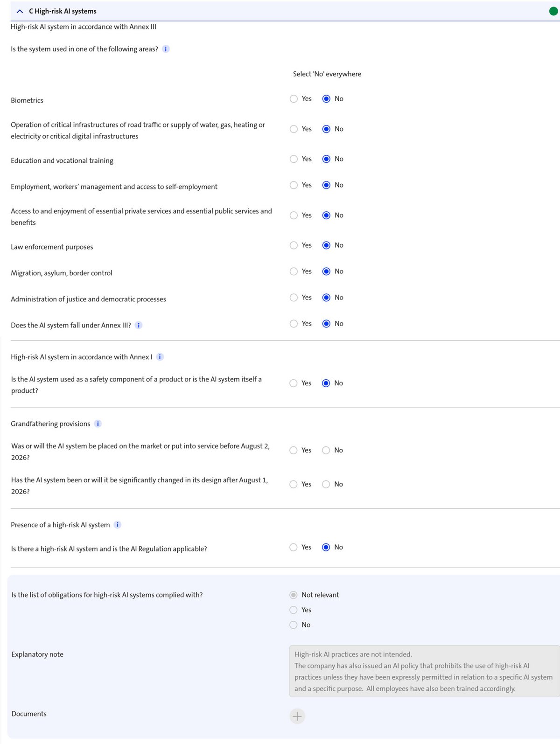Click into the Explanatory note text field
This screenshot has height=744, width=560.
(x=424, y=671)
